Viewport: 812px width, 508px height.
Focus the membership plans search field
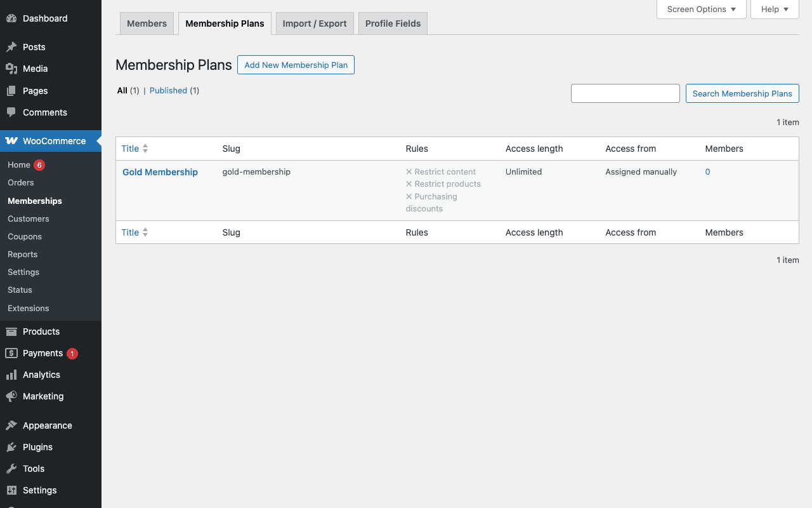tap(625, 93)
